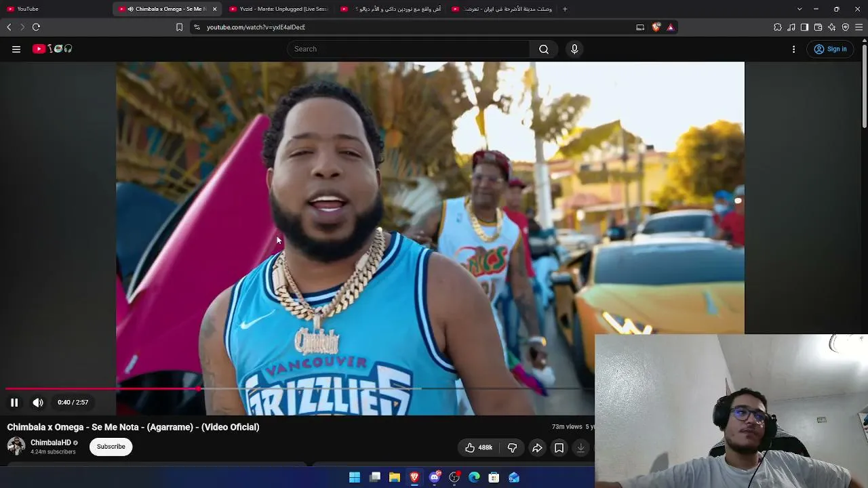Screen dimensions: 868x488
Task: Toggle the browser sidebar panel
Action: coord(804,27)
